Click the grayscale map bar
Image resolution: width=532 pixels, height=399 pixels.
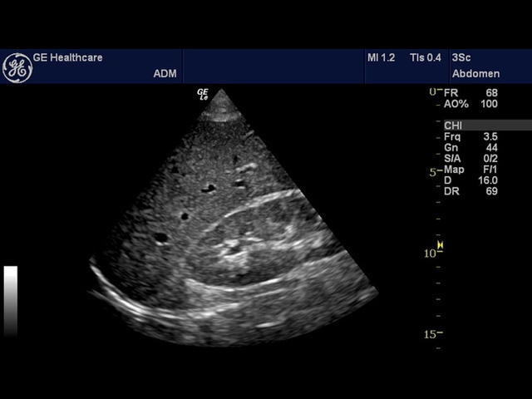coord(11,300)
